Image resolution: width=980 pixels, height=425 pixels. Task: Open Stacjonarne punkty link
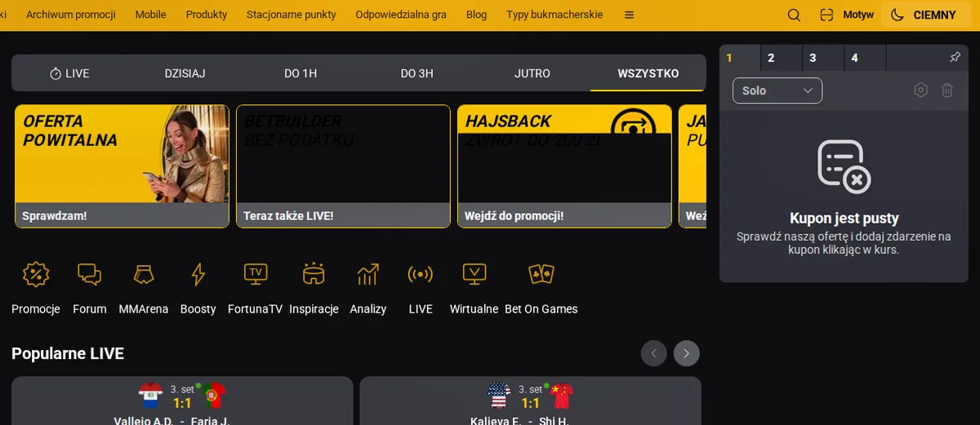coord(291,15)
